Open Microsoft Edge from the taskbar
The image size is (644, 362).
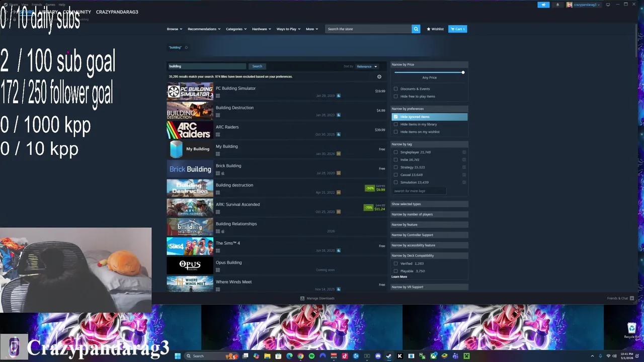(289, 356)
